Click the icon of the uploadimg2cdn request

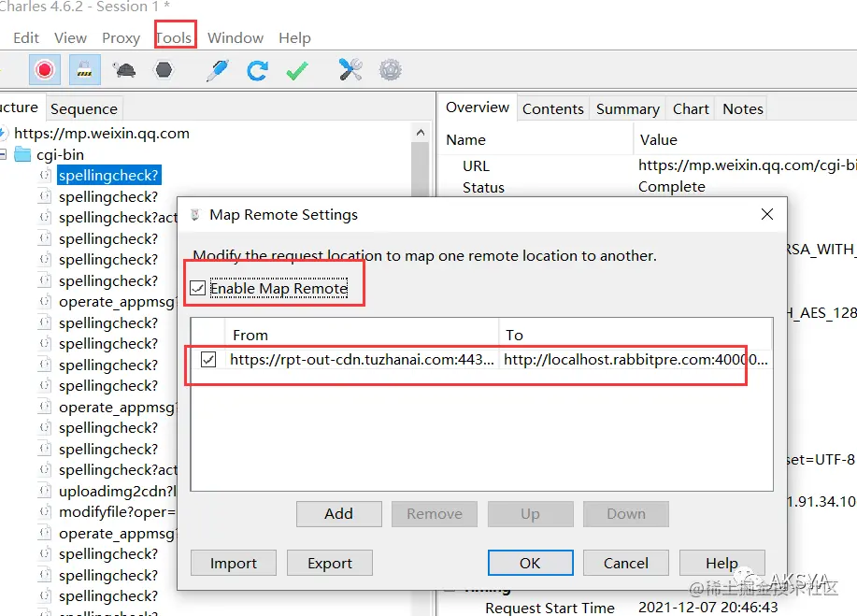45,491
